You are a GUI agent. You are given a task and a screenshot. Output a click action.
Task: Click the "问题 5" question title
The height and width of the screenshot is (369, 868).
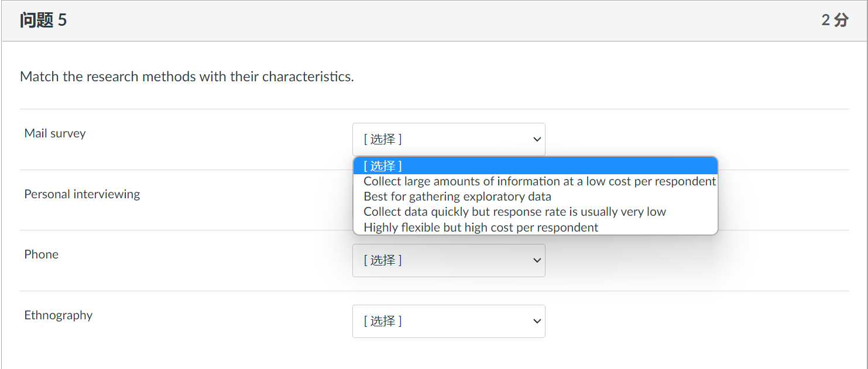43,20
